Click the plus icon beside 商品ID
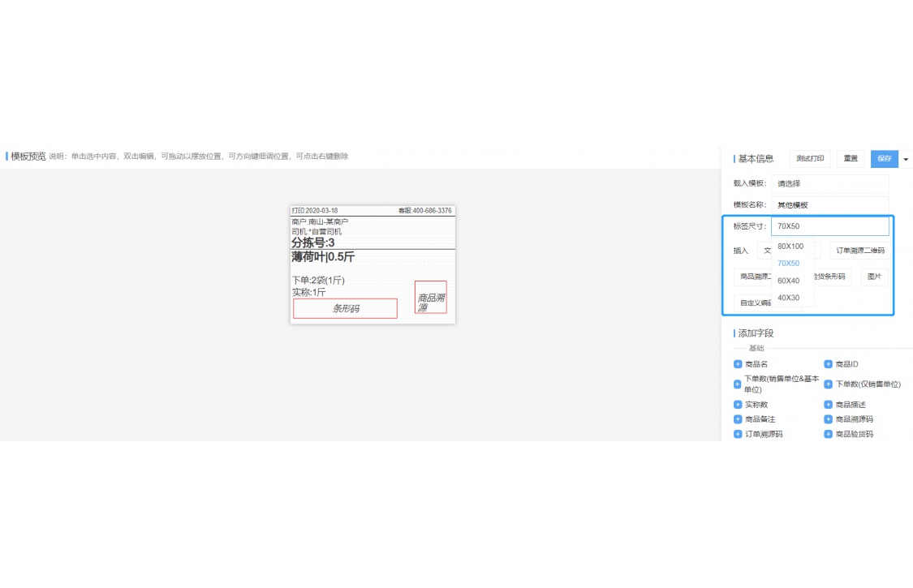 coord(829,364)
